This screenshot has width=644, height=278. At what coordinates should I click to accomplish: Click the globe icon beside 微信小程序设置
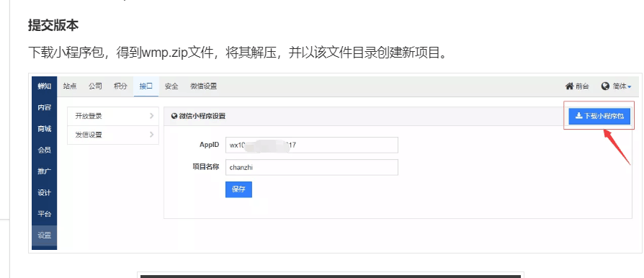(x=174, y=116)
